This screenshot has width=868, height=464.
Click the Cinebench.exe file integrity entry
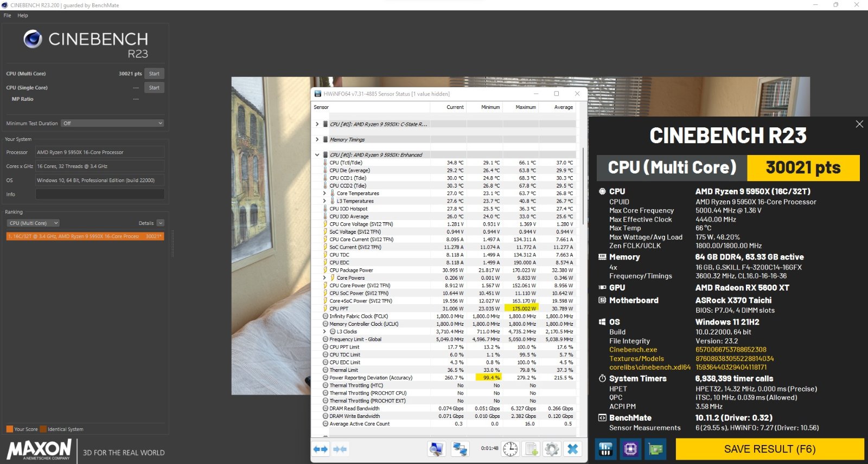(x=633, y=350)
